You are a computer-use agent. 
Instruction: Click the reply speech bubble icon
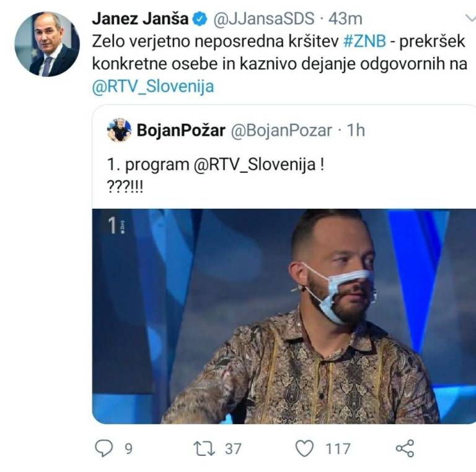point(104,448)
